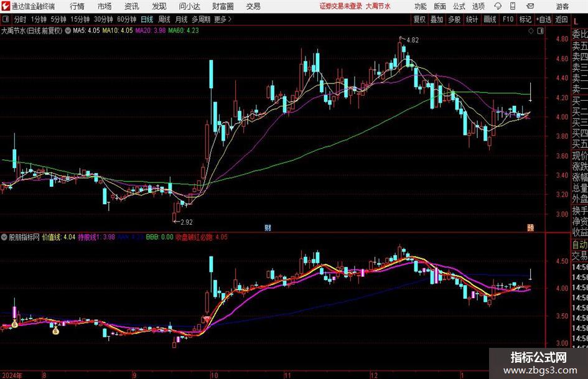Switch to 5分钟 period
The image size is (588, 379).
58,19
